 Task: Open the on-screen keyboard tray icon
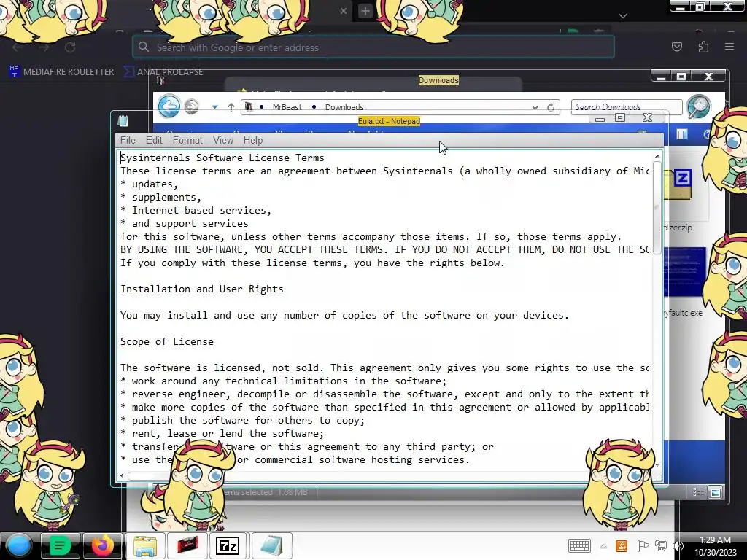pos(579,545)
